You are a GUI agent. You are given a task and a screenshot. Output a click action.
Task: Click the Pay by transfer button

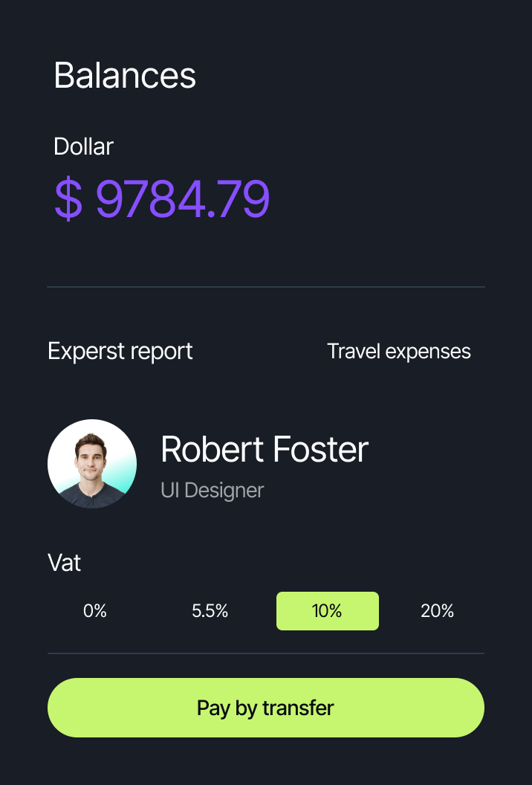(265, 708)
